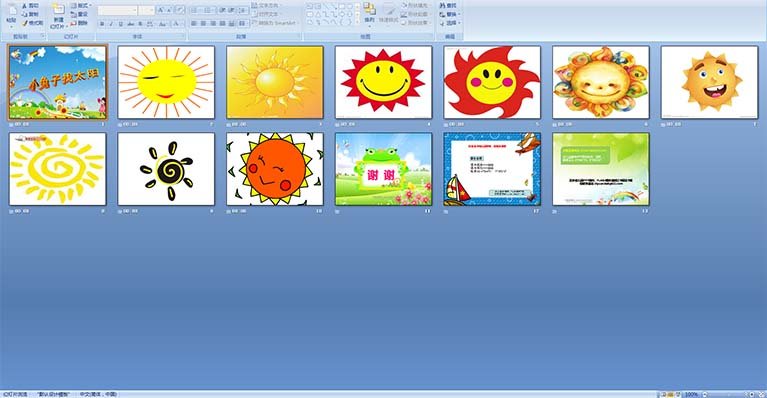Viewport: 767px width, 398px height.
Task: Open the Font Color dropdown
Action: click(x=177, y=23)
